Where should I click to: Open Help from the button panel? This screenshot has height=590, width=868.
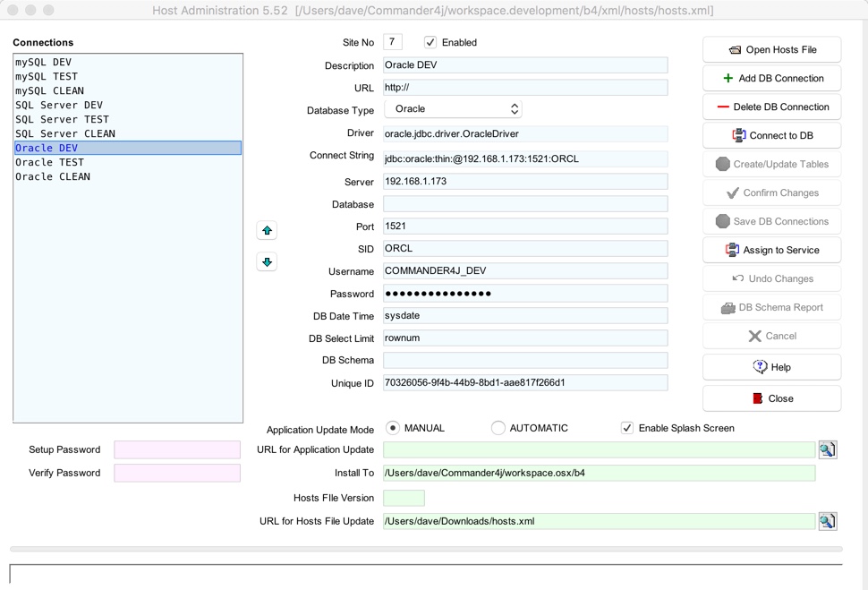tap(771, 367)
